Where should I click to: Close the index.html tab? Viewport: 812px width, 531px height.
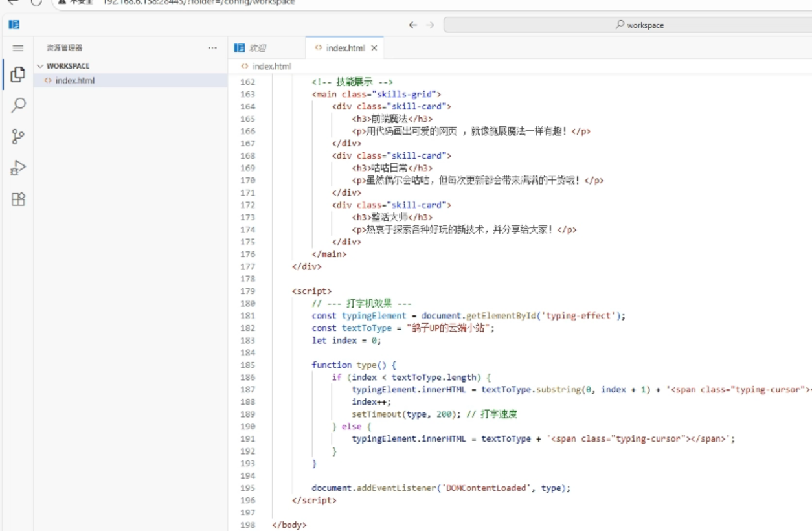(374, 48)
